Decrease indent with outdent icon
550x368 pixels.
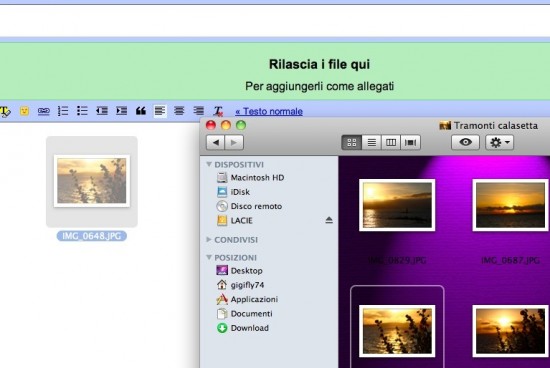102,111
